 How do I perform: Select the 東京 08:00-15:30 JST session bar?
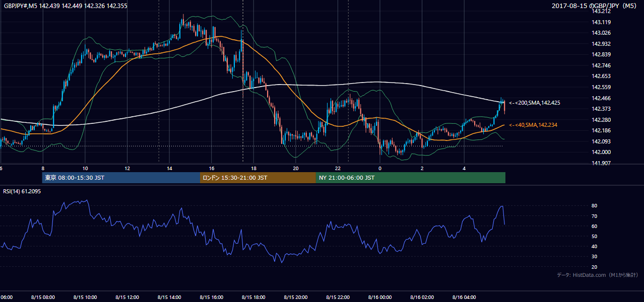click(x=121, y=178)
